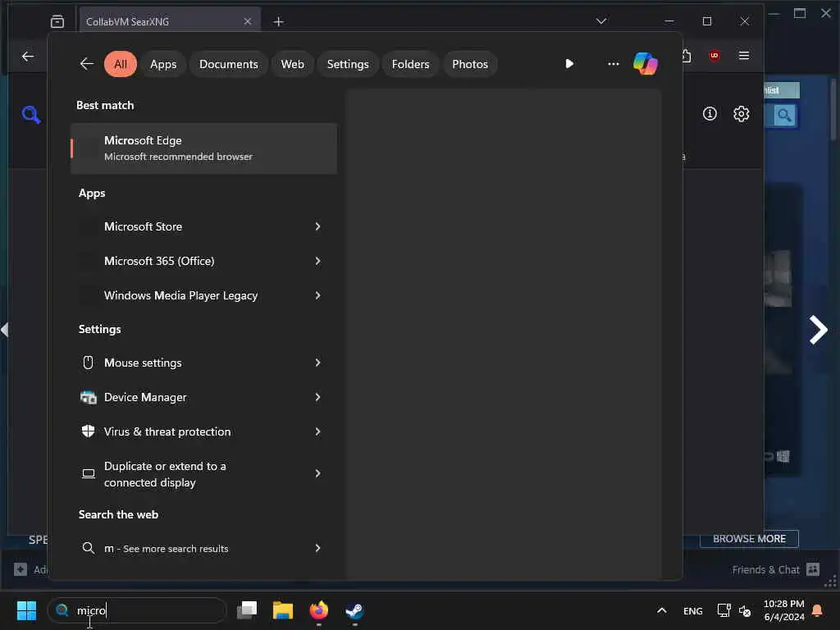
Task: Click the display icon beside Duplicate or extend
Action: (x=89, y=473)
